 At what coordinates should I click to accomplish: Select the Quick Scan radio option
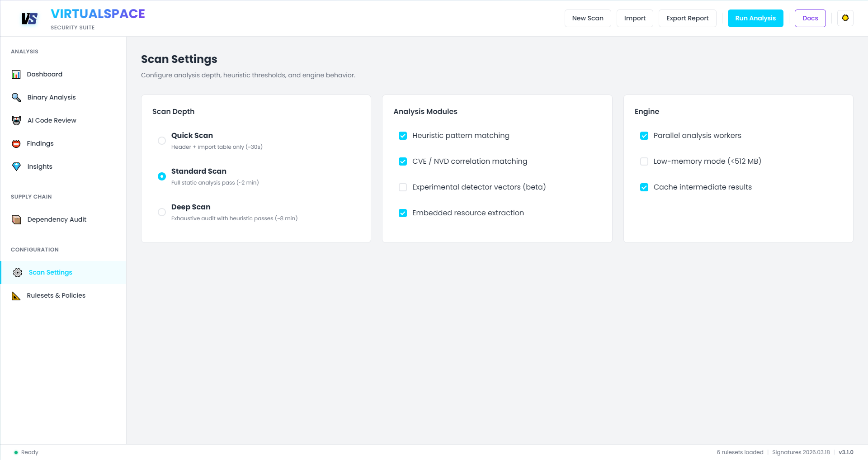[162, 141]
